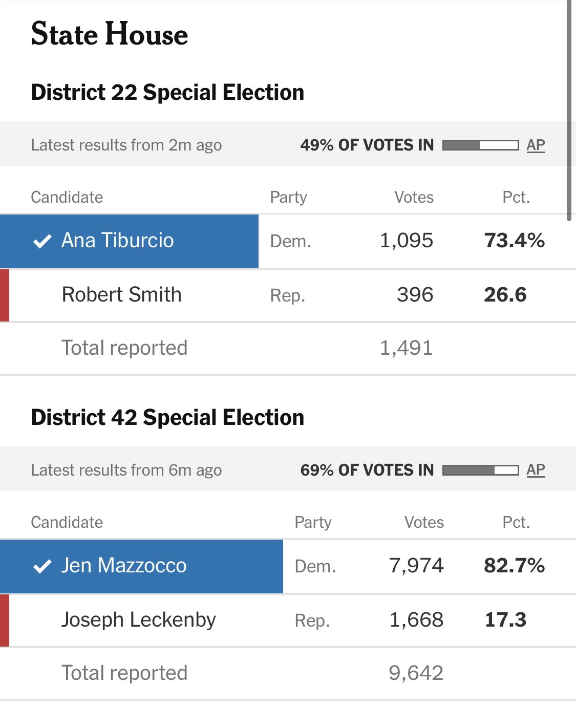The height and width of the screenshot is (728, 576).
Task: Click the page scrollbar on the right edge
Action: click(569, 110)
